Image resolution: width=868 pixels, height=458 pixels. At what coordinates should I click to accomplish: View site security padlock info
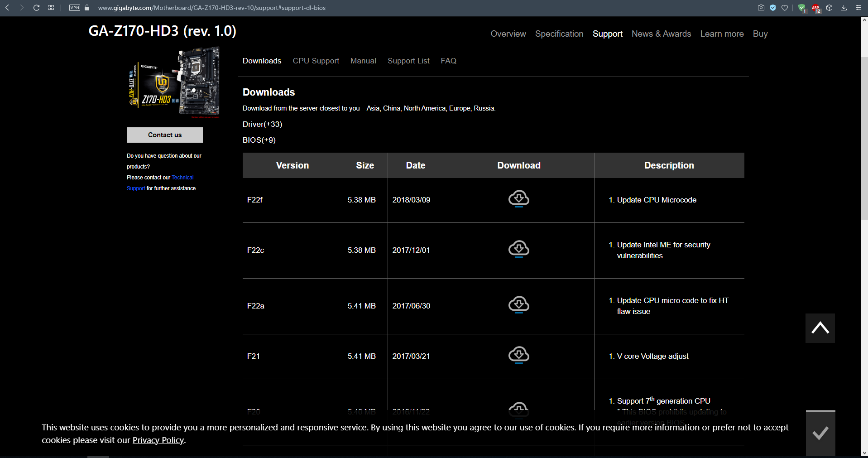[x=87, y=8]
